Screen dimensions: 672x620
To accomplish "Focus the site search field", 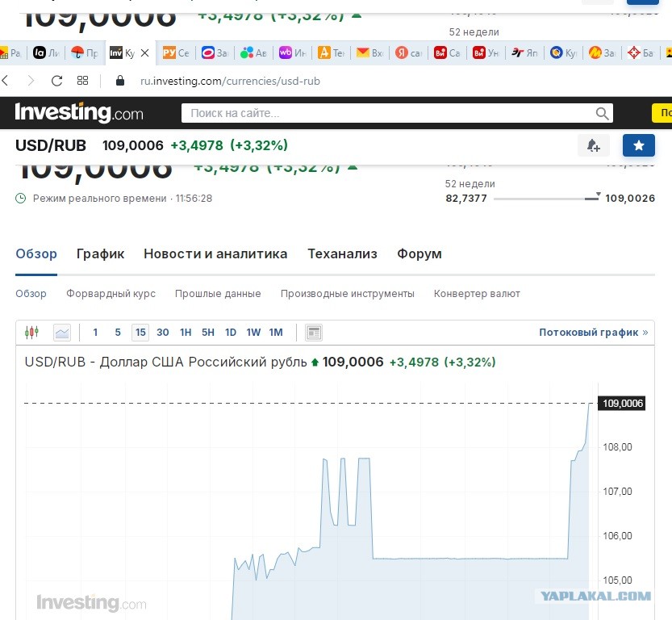I will click(388, 113).
